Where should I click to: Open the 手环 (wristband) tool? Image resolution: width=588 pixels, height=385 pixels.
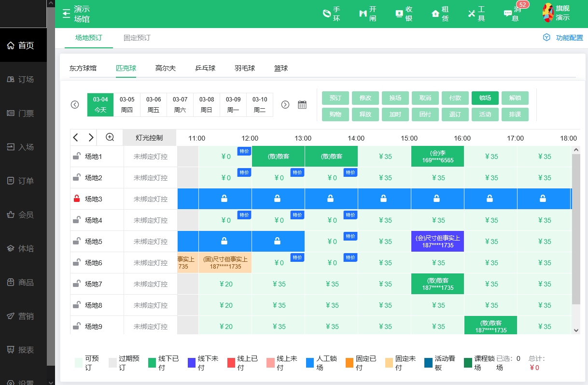pos(332,13)
